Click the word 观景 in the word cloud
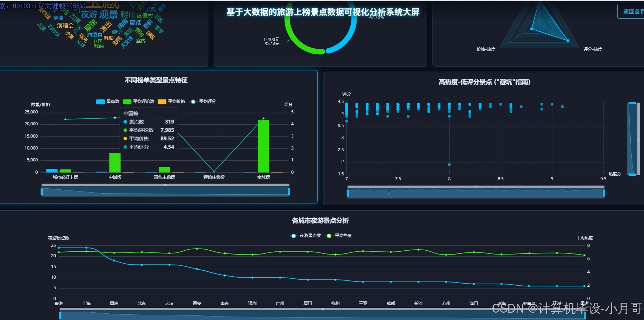 [x=108, y=14]
